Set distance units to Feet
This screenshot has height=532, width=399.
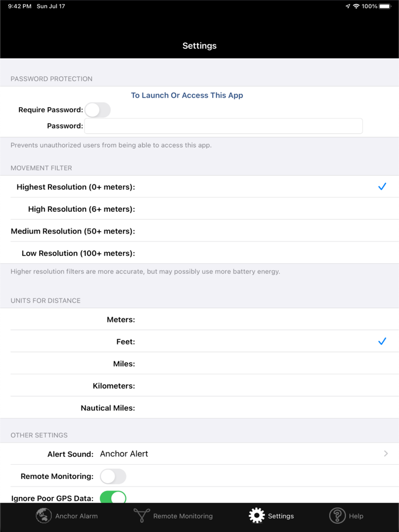point(199,341)
